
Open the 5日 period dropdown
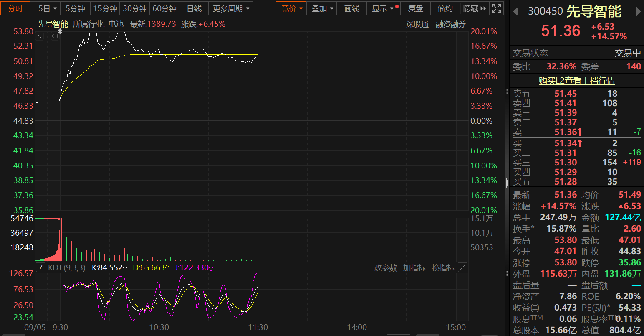click(45, 8)
